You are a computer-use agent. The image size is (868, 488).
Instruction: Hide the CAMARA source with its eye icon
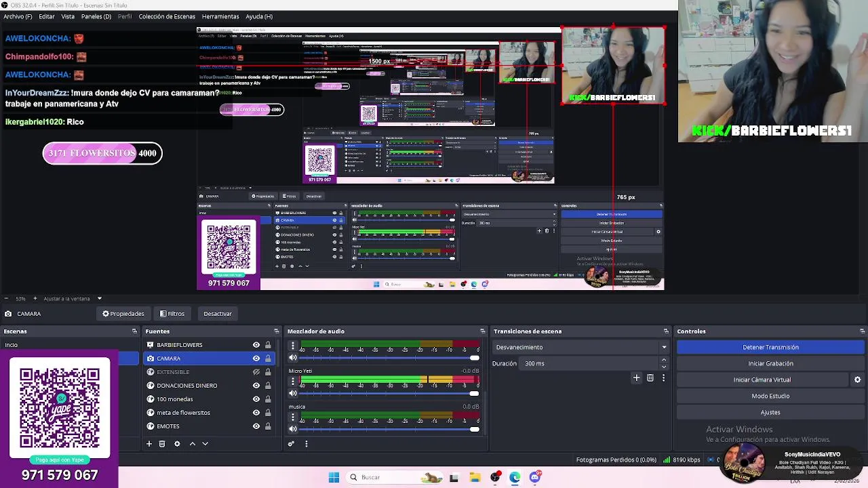(x=256, y=359)
